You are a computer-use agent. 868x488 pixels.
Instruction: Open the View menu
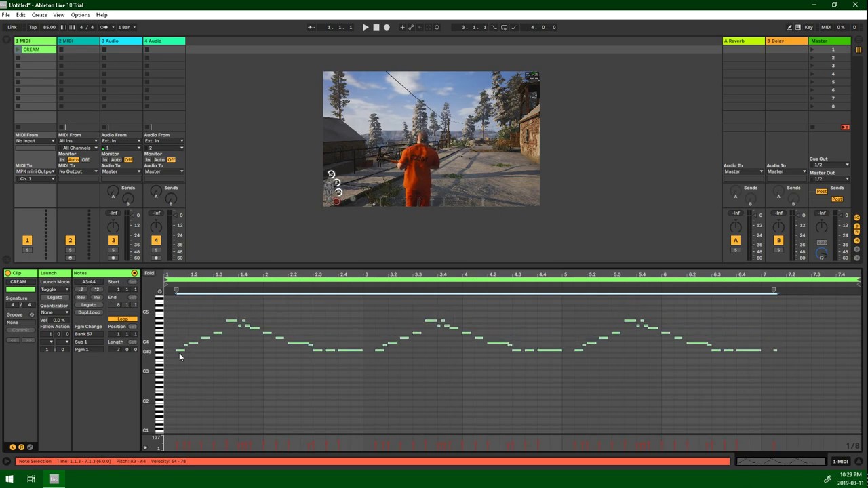pos(59,14)
